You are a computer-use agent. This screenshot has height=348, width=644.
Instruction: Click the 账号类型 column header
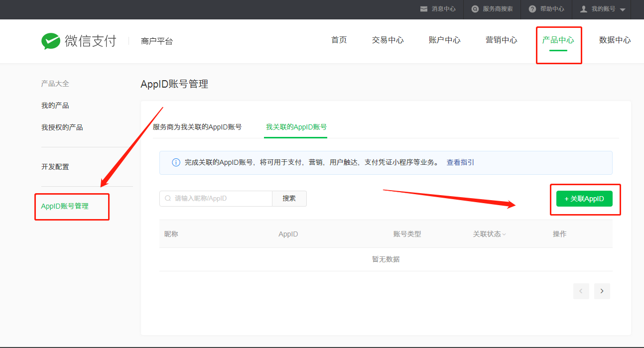pyautogui.click(x=407, y=234)
